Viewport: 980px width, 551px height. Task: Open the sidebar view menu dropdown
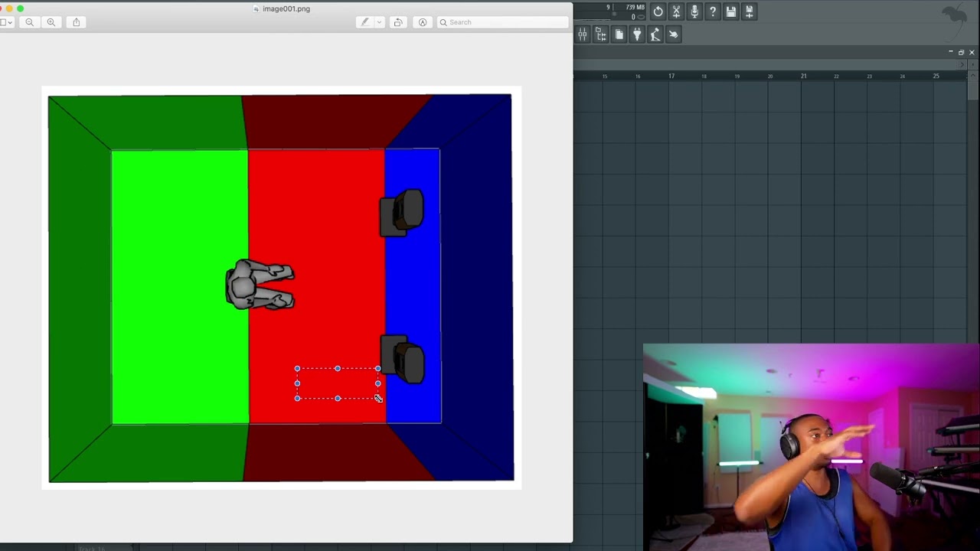click(7, 22)
